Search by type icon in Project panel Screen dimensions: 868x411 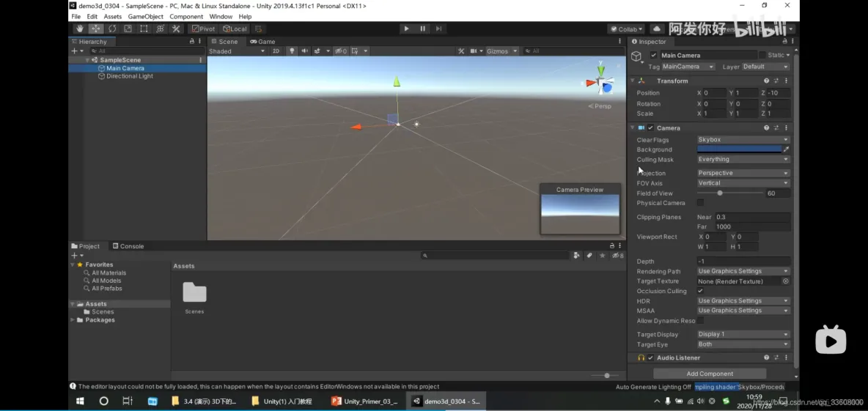coord(577,256)
